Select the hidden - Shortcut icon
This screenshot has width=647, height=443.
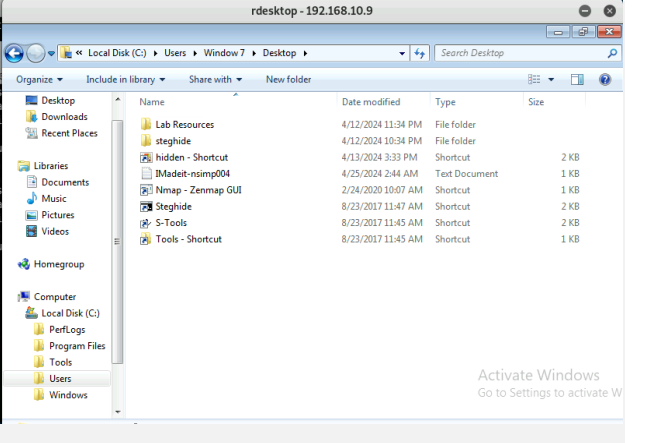(146, 158)
